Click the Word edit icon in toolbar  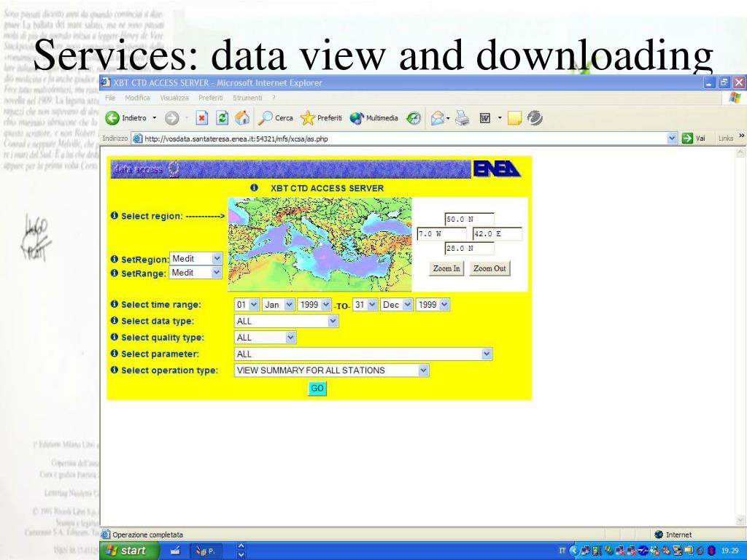pyautogui.click(x=485, y=118)
